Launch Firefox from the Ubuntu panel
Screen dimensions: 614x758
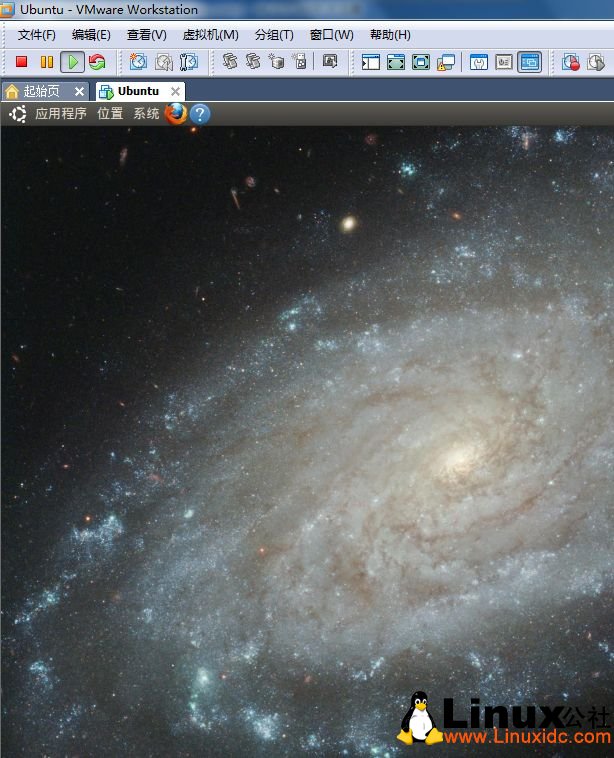point(176,114)
